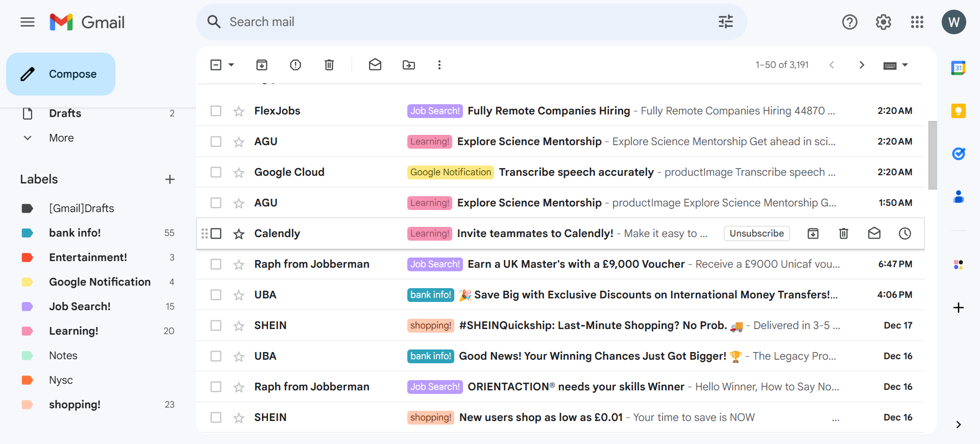
Task: Check the Calendly email checkbox
Action: click(216, 233)
